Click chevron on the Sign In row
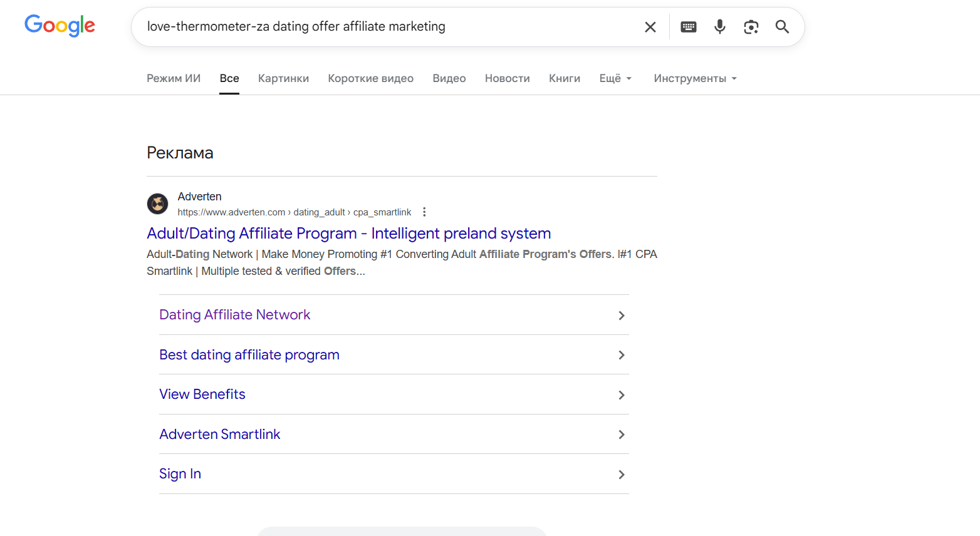 coord(622,475)
